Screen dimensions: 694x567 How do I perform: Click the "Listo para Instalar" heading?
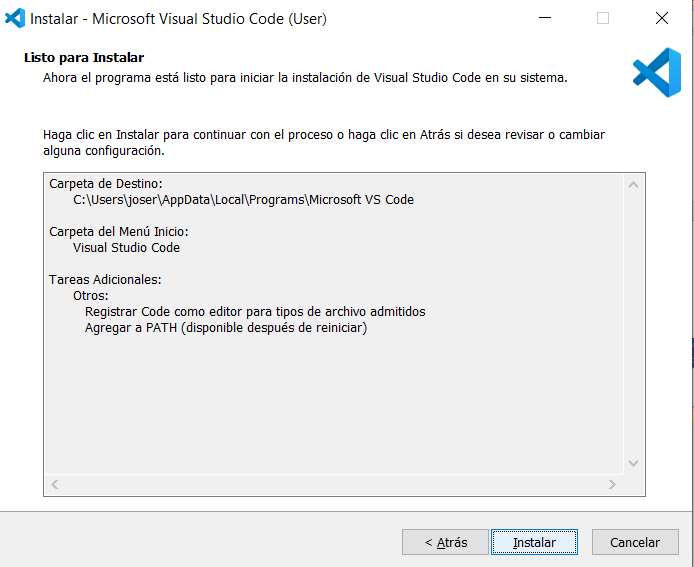click(84, 58)
